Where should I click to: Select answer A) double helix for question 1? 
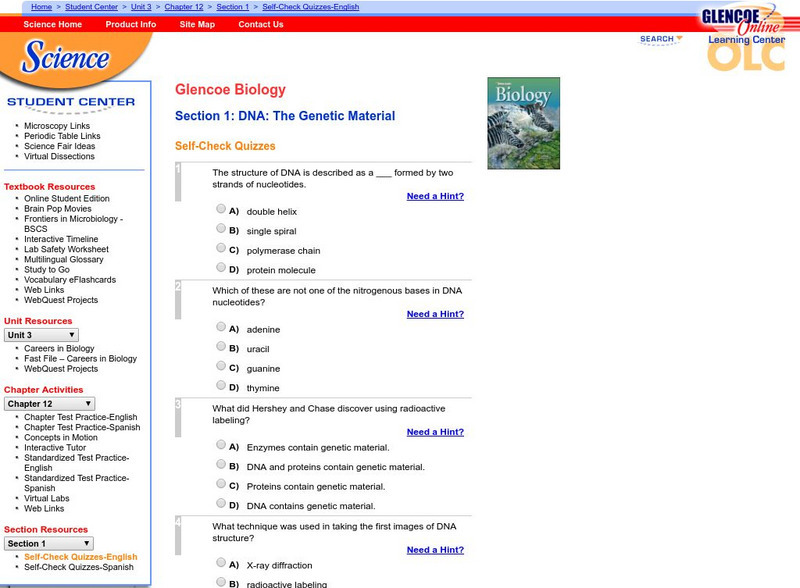pos(220,208)
